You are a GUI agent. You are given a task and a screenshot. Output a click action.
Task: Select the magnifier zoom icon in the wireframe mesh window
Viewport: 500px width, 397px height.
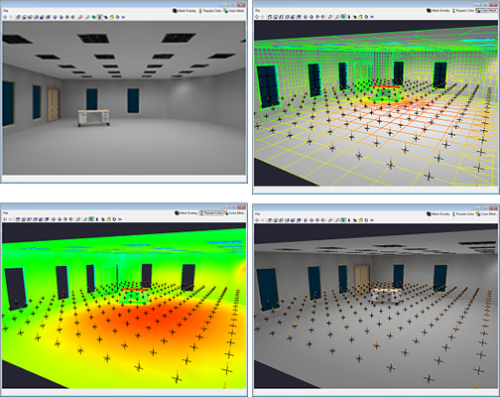pyautogui.click(x=337, y=17)
